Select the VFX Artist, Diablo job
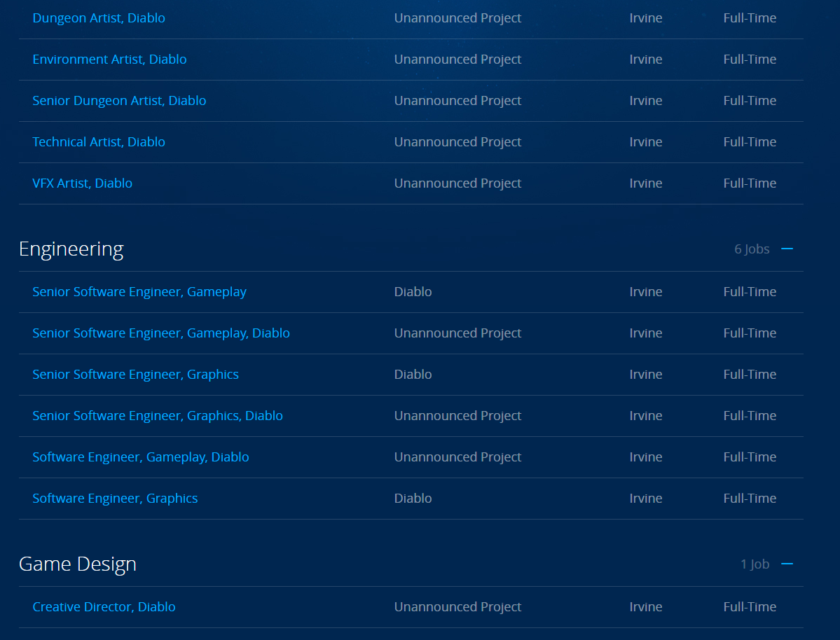Screen dimensions: 840x640 point(82,183)
